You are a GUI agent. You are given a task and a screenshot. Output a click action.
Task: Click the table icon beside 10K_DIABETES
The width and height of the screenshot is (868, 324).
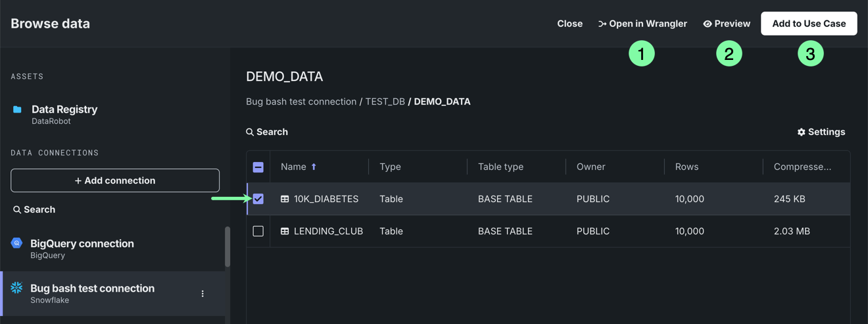coord(285,199)
